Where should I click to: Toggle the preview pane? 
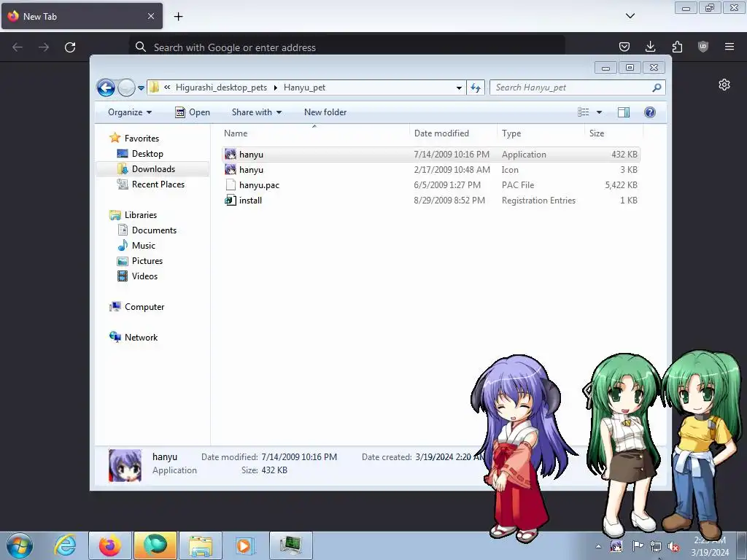click(624, 112)
